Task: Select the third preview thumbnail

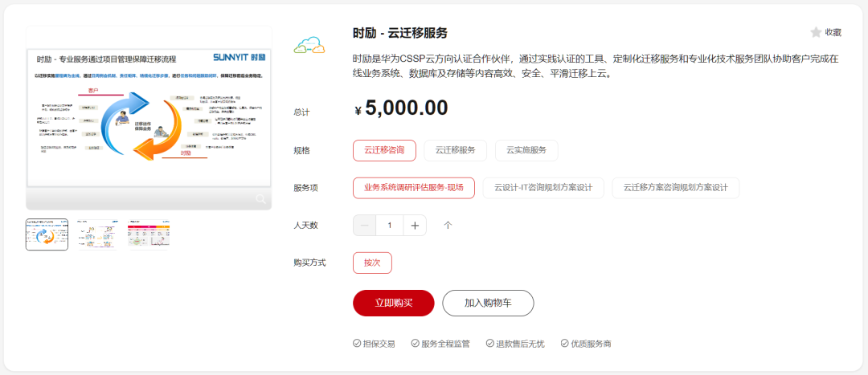Action: (149, 234)
